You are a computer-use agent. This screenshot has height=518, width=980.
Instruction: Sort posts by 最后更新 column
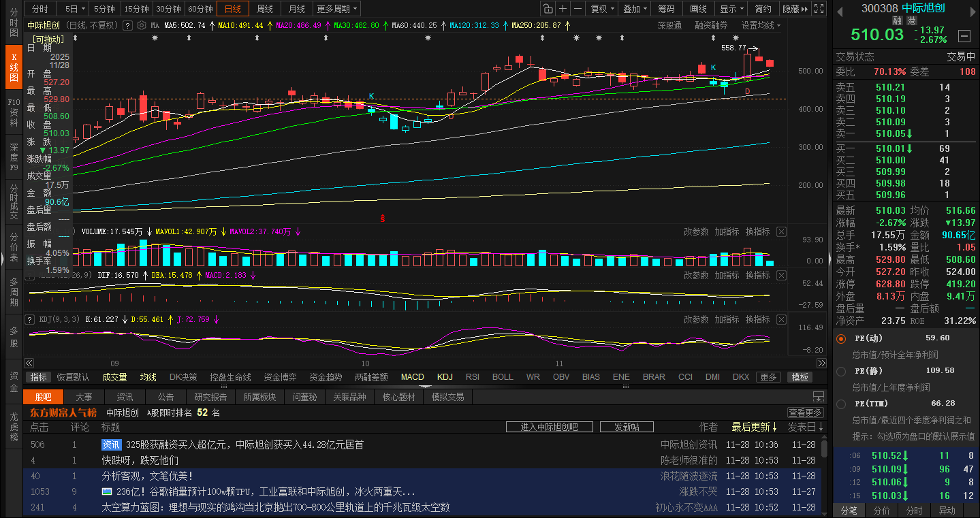755,427
